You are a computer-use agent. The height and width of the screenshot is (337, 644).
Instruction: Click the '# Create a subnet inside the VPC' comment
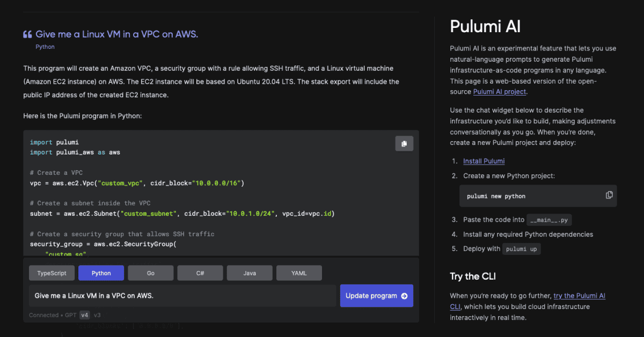tap(90, 203)
